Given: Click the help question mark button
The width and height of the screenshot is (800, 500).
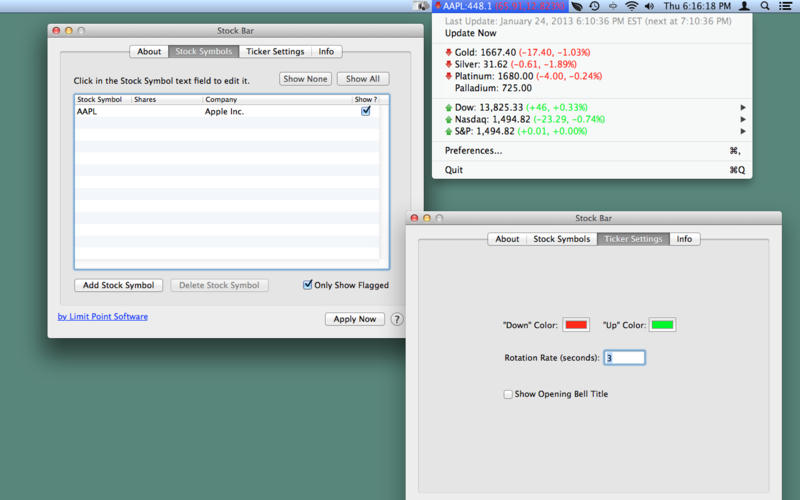Looking at the screenshot, I should [x=397, y=319].
